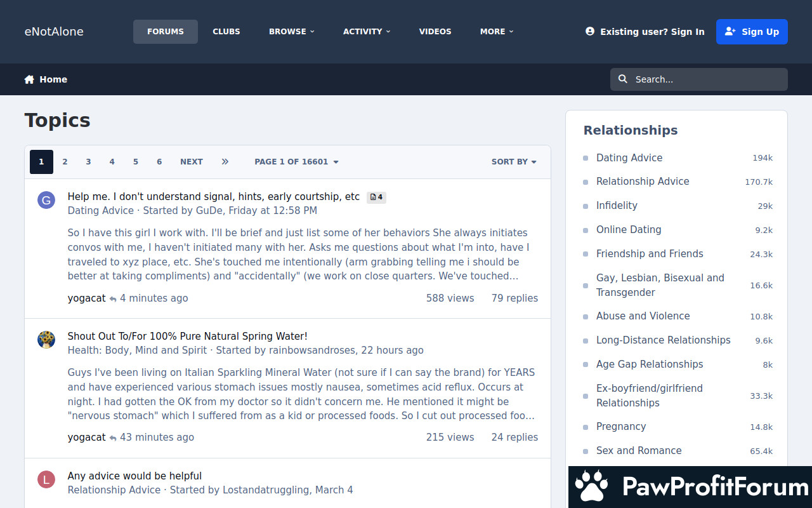Open the Browse dropdown menu
The image size is (812, 508).
[292, 31]
